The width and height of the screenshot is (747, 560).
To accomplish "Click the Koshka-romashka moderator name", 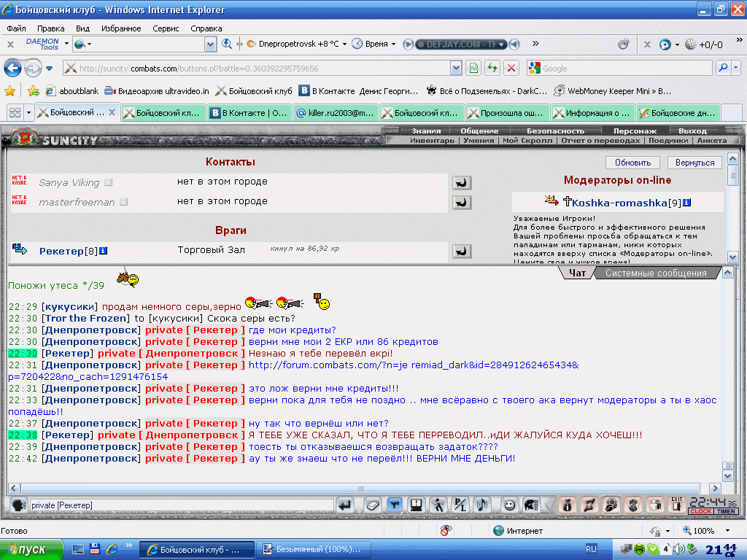I will tap(619, 203).
